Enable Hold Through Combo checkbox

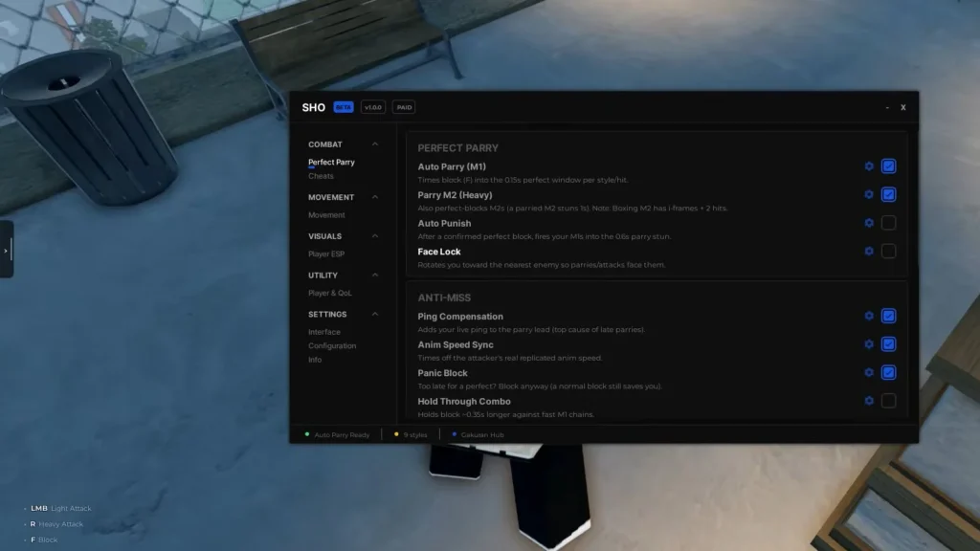coord(888,401)
